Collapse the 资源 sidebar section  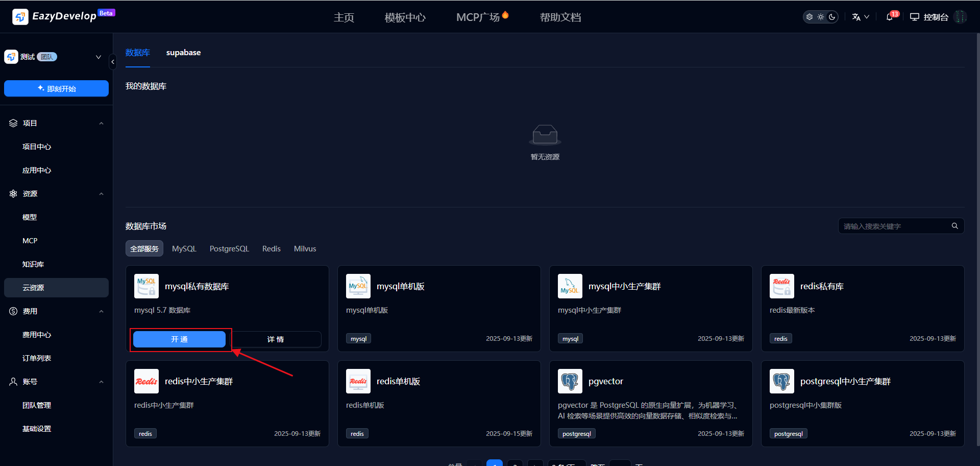tap(101, 194)
